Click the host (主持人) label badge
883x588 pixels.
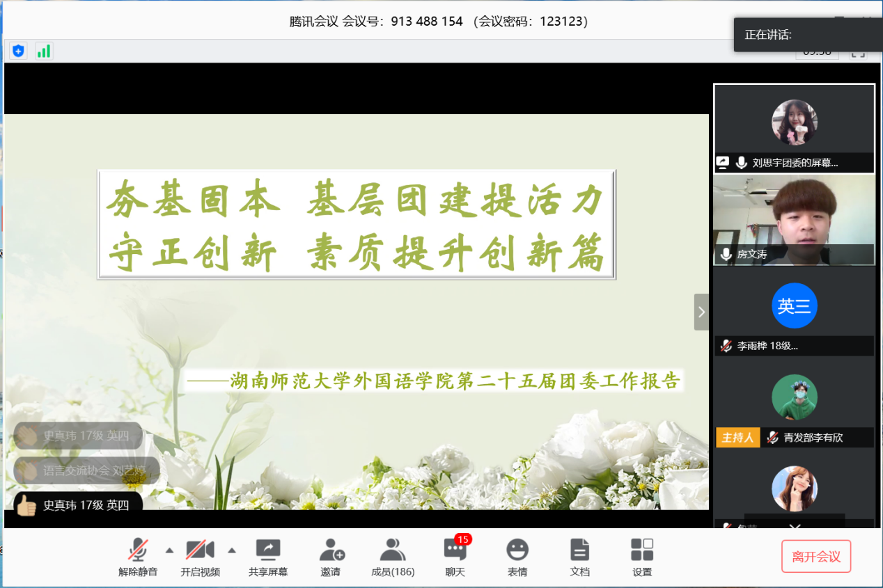737,438
